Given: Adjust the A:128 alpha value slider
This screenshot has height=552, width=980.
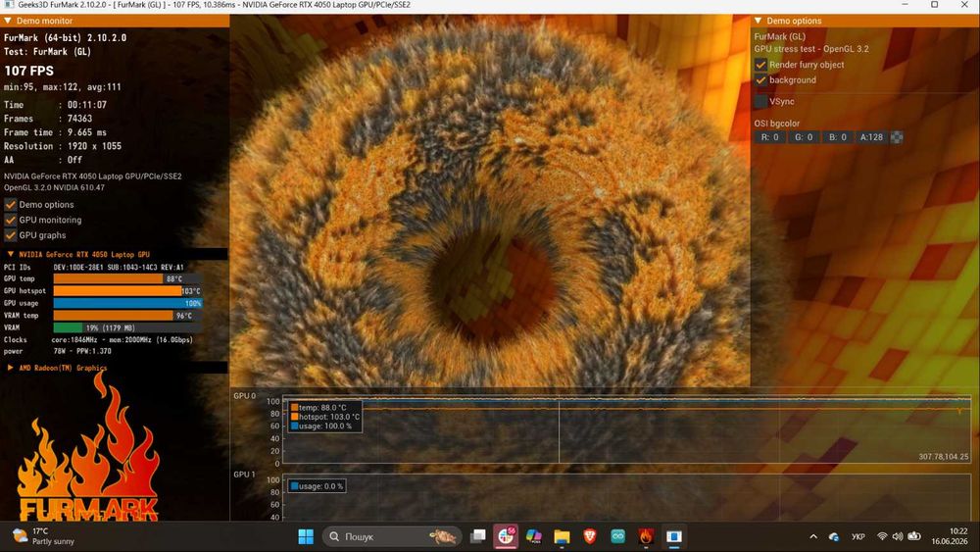Looking at the screenshot, I should (871, 137).
